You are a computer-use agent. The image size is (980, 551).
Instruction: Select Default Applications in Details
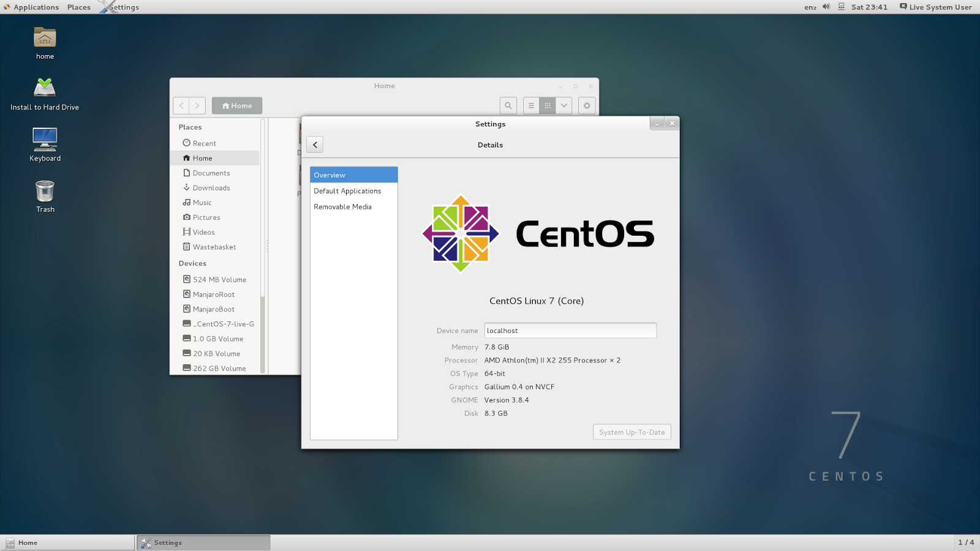[x=354, y=191]
